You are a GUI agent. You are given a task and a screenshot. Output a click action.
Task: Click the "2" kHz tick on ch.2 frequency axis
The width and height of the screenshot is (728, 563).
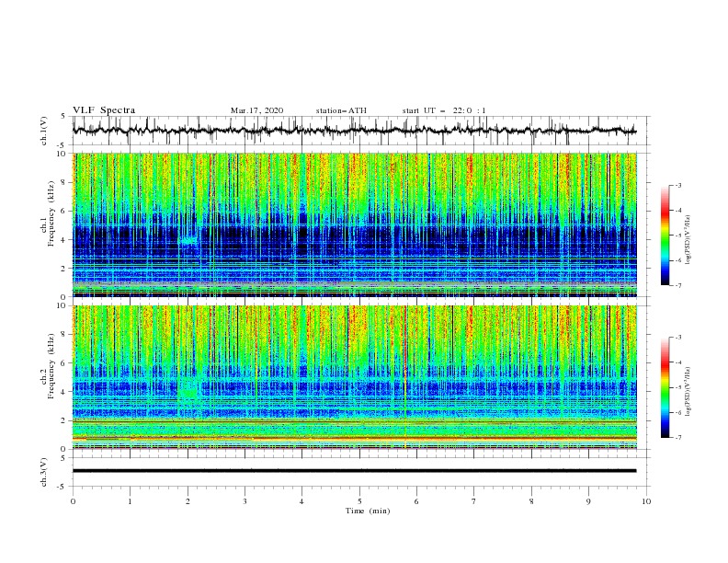click(63, 420)
